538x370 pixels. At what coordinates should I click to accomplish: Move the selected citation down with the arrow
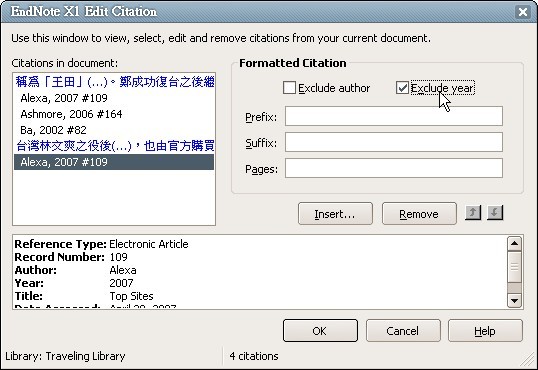click(x=494, y=213)
